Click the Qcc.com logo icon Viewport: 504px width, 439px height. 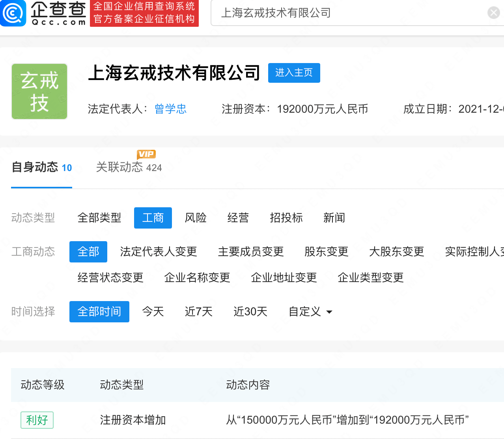tap(13, 13)
